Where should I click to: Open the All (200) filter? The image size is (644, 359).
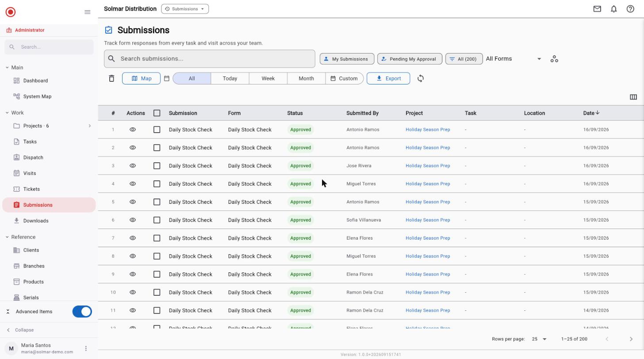click(464, 59)
